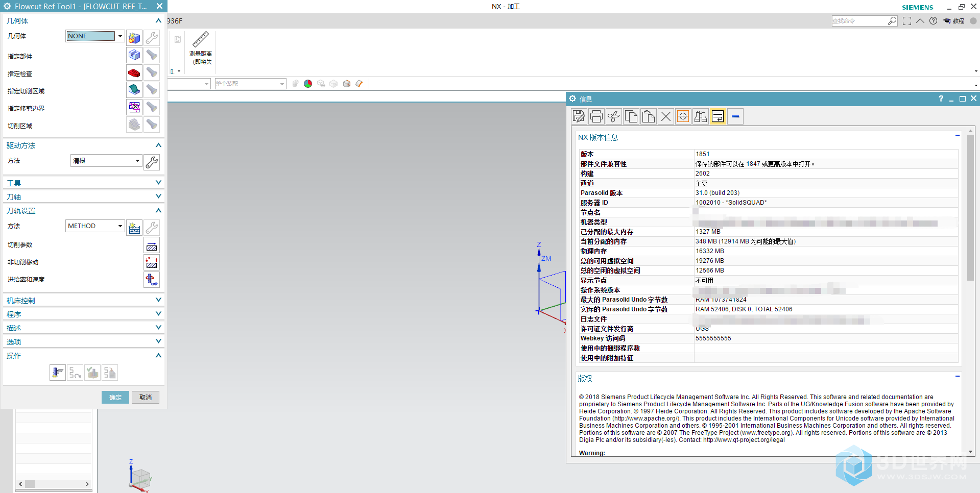The height and width of the screenshot is (493, 980).
Task: Click the orange crosshair target icon in 信息 toolbar
Action: [683, 116]
